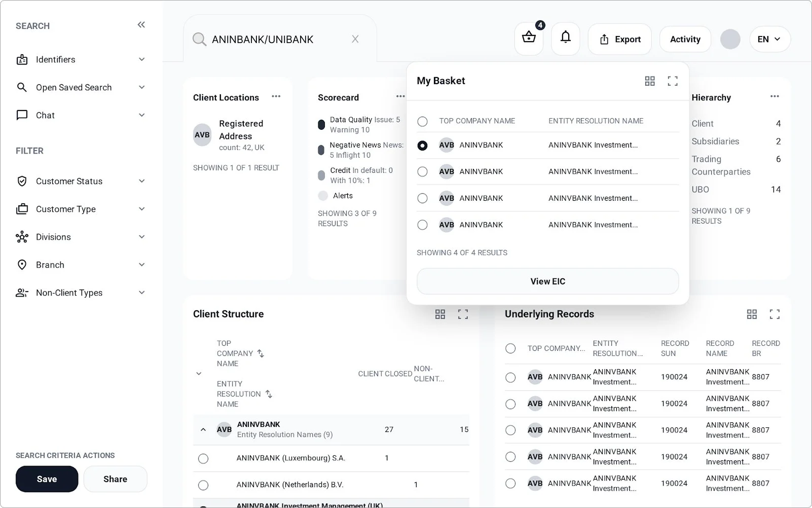The height and width of the screenshot is (508, 812).
Task: Expand My Basket to fullscreen
Action: 673,81
